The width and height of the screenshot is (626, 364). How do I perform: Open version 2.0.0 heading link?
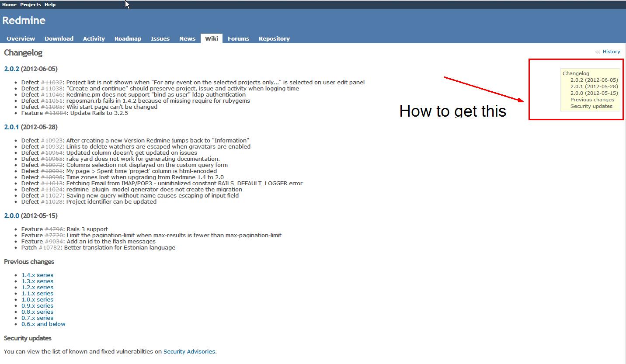[12, 215]
